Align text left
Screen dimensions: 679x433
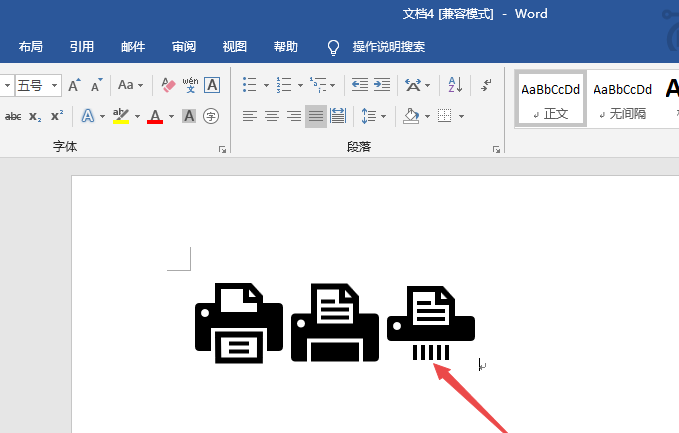tap(250, 116)
